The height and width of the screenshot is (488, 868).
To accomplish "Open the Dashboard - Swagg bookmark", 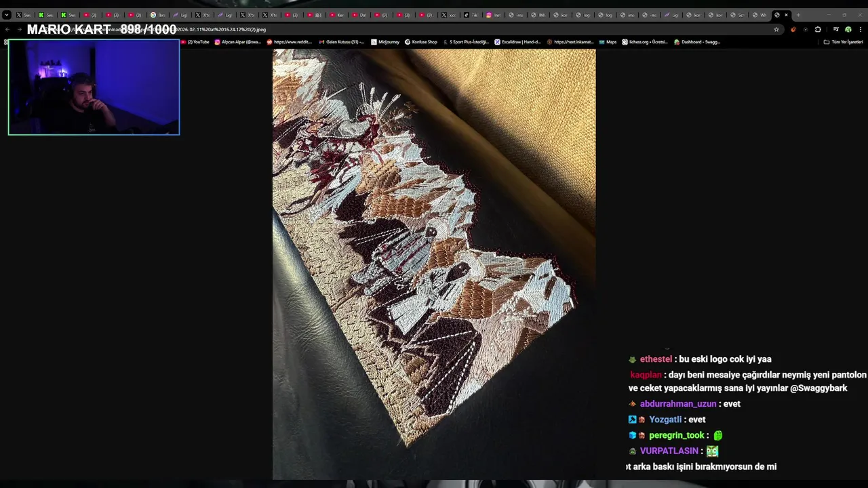I will [697, 42].
